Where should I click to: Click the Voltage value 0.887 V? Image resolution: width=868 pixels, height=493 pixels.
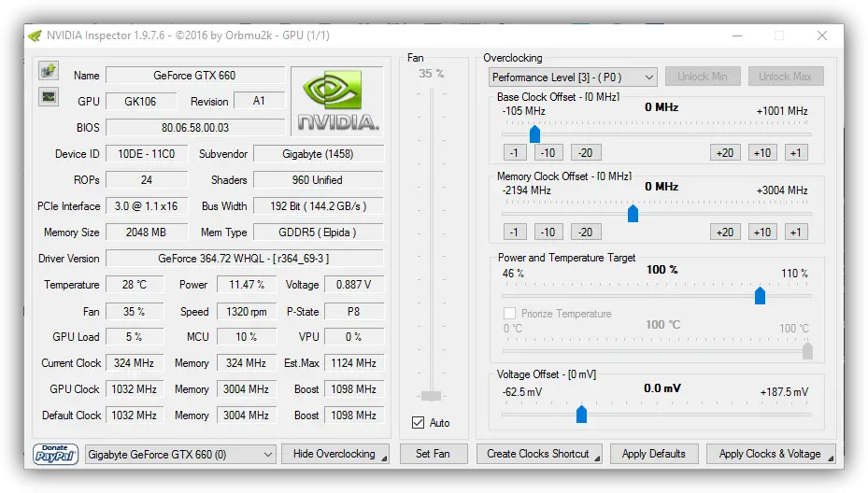pyautogui.click(x=354, y=285)
